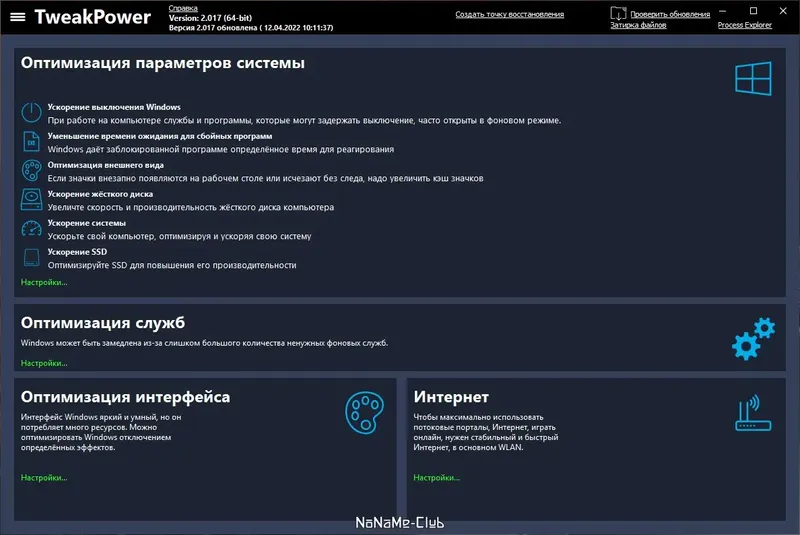The height and width of the screenshot is (535, 800).
Task: Close the TweakPower window
Action: point(783,11)
